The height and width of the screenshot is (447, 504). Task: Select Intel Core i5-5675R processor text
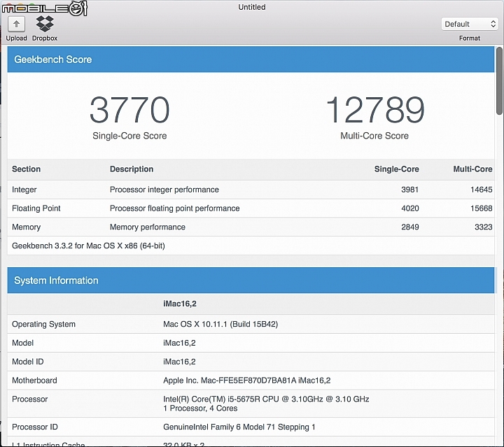[x=266, y=399]
